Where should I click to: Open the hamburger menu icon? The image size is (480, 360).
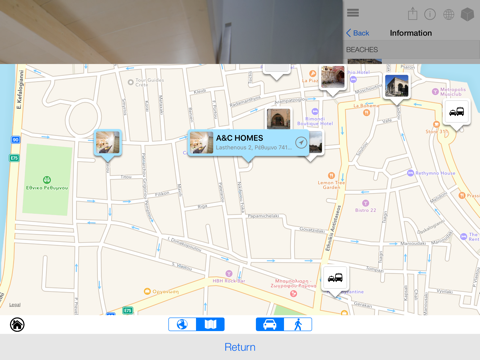click(353, 13)
